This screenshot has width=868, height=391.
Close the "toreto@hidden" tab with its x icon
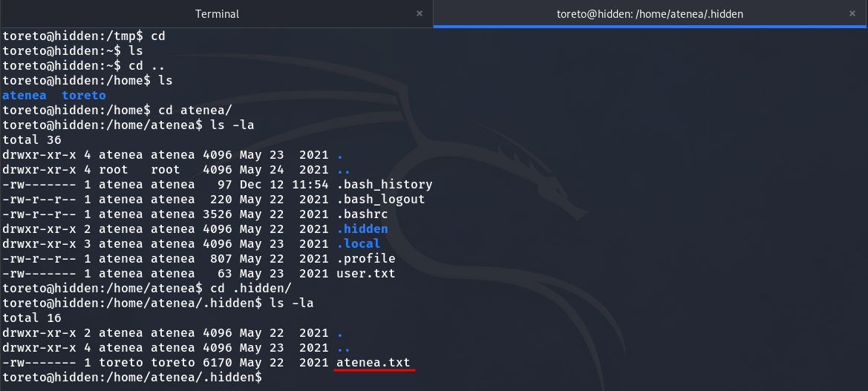(851, 13)
